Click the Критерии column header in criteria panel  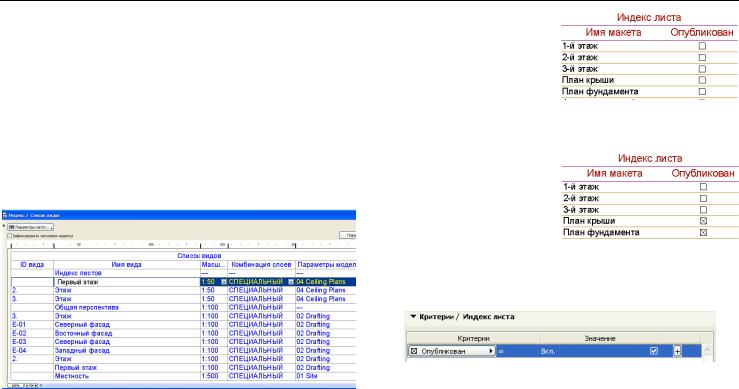(473, 339)
